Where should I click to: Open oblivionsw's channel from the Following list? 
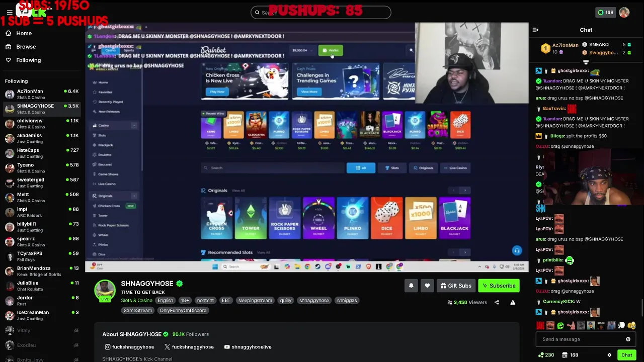[x=41, y=124]
